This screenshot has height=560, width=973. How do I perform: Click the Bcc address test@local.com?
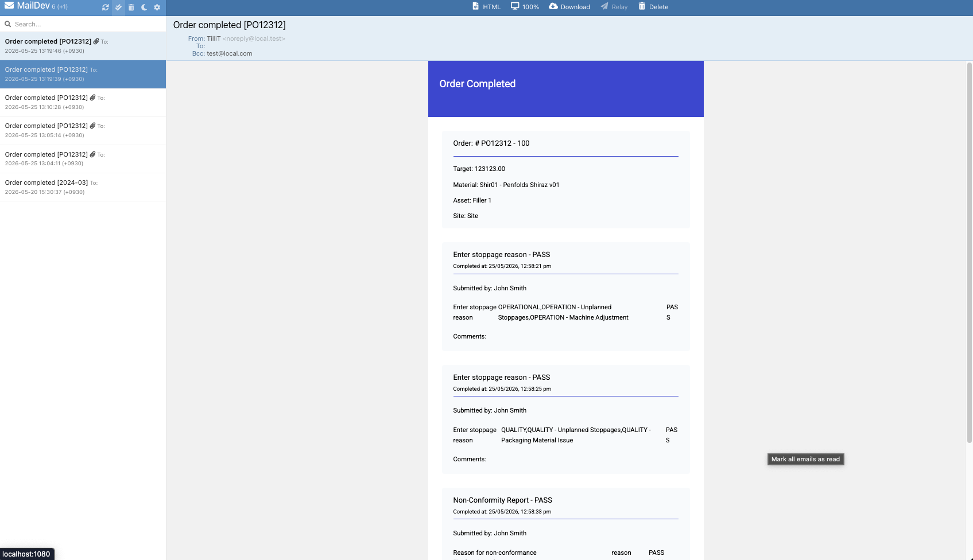coord(229,53)
